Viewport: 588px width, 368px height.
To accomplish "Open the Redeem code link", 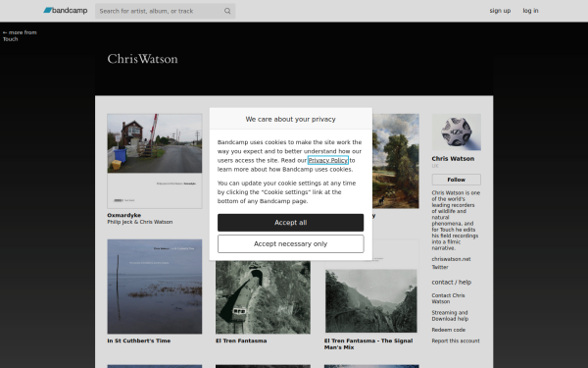I will point(448,330).
